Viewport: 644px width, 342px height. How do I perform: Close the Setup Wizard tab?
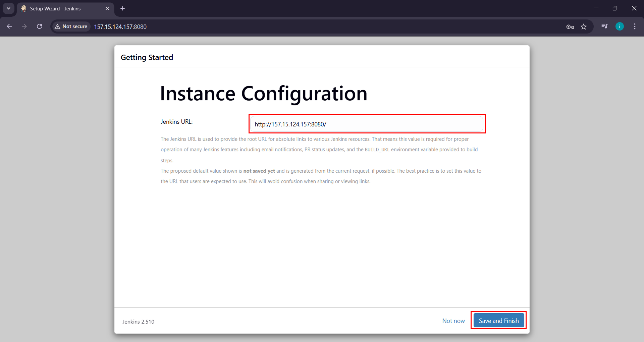107,8
